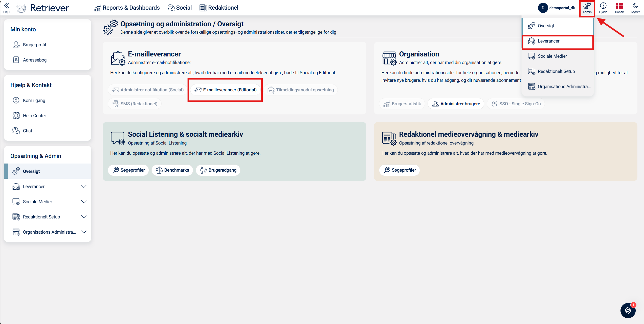Select Sociale Medier in Admin dropdown
The image size is (644, 324).
click(x=552, y=56)
